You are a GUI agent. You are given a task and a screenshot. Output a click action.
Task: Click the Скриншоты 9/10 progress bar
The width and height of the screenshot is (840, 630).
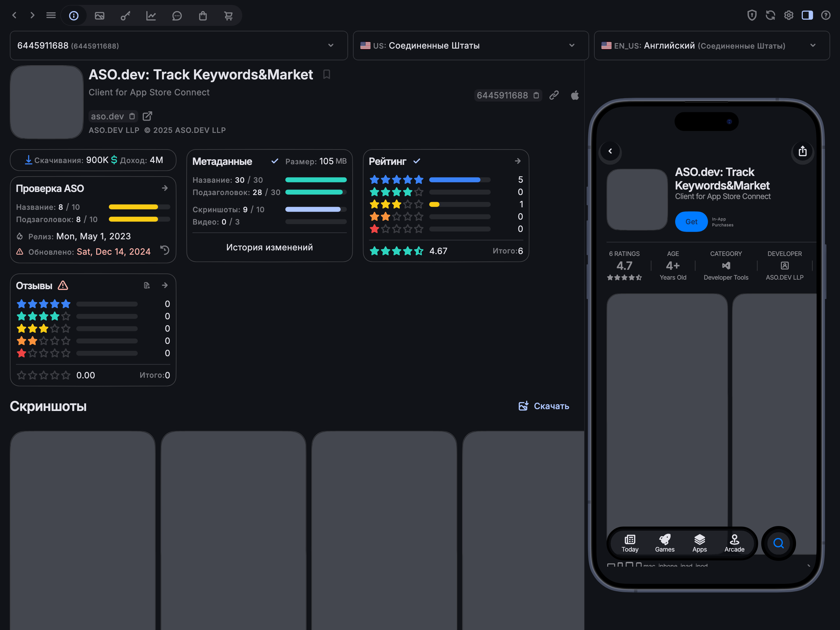pyautogui.click(x=316, y=209)
